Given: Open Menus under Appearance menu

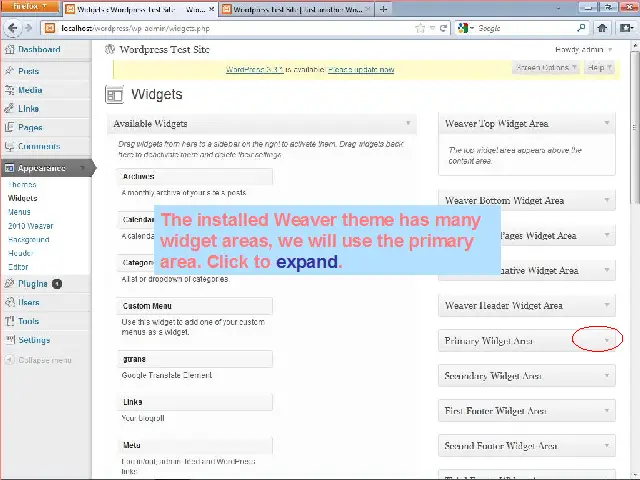Looking at the screenshot, I should [19, 212].
